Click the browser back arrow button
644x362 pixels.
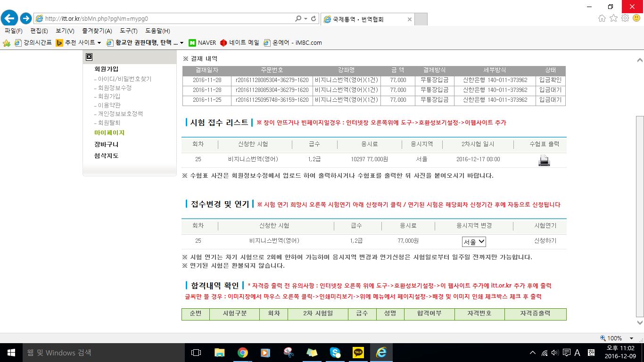coord(9,19)
